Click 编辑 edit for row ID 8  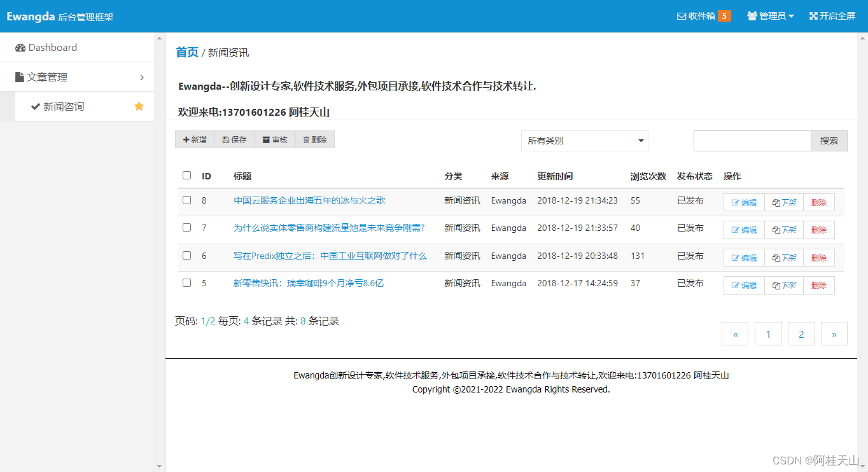744,202
